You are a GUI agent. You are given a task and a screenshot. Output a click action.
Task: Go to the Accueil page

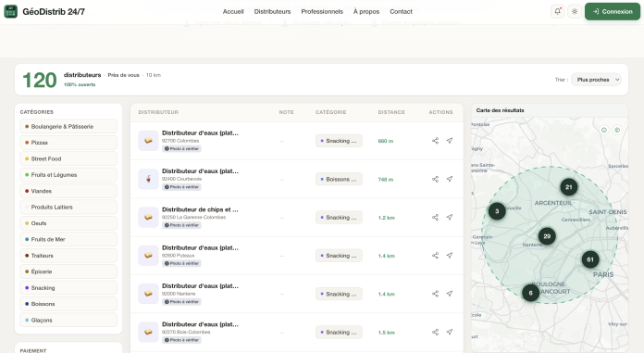tap(233, 11)
